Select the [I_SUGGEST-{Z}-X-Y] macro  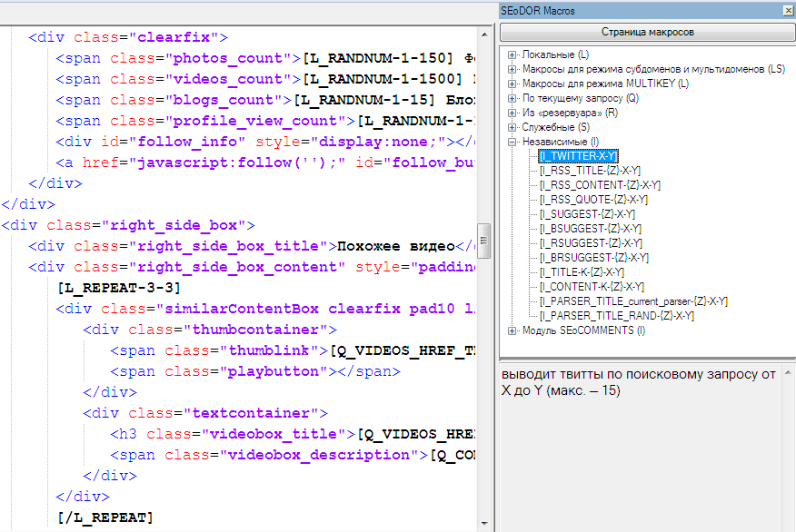(587, 214)
